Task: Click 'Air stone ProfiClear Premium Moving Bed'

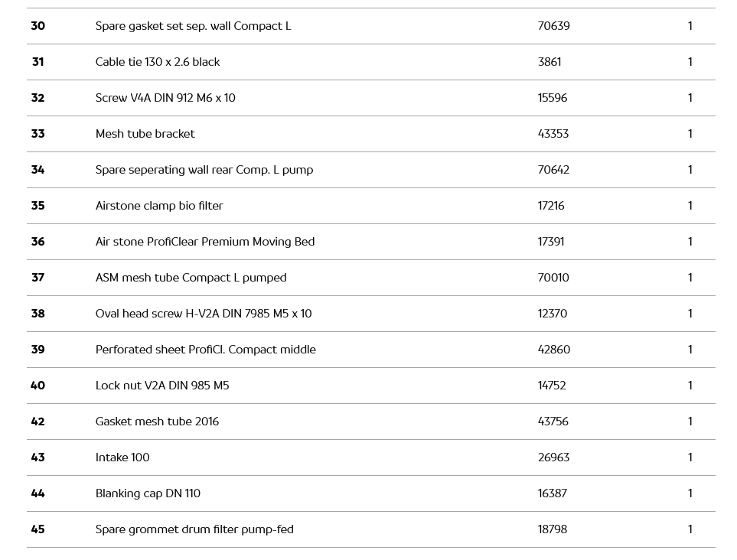Action: point(205,242)
